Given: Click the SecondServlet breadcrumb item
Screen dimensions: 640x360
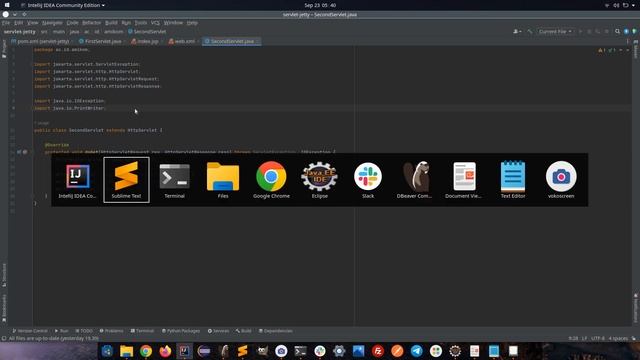Looking at the screenshot, I should [x=147, y=31].
